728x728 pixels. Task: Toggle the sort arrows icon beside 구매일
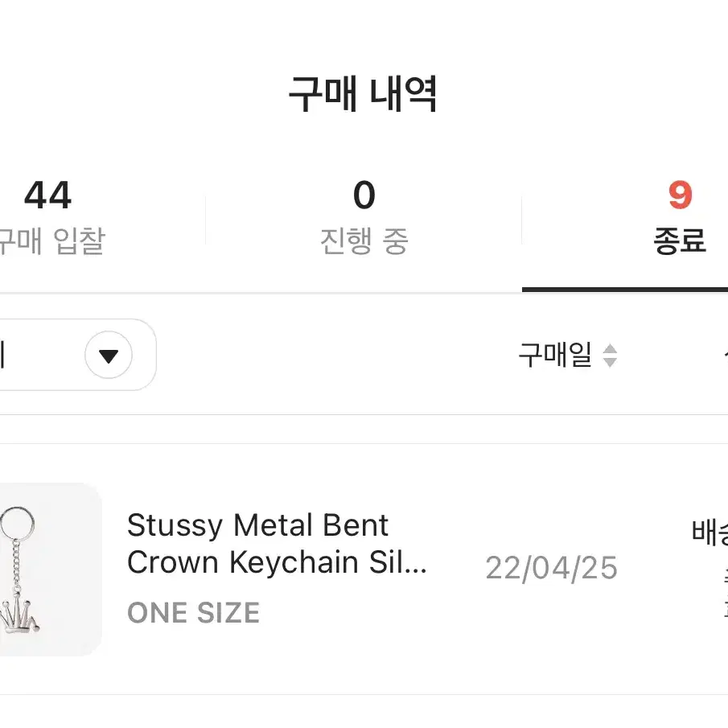click(610, 356)
